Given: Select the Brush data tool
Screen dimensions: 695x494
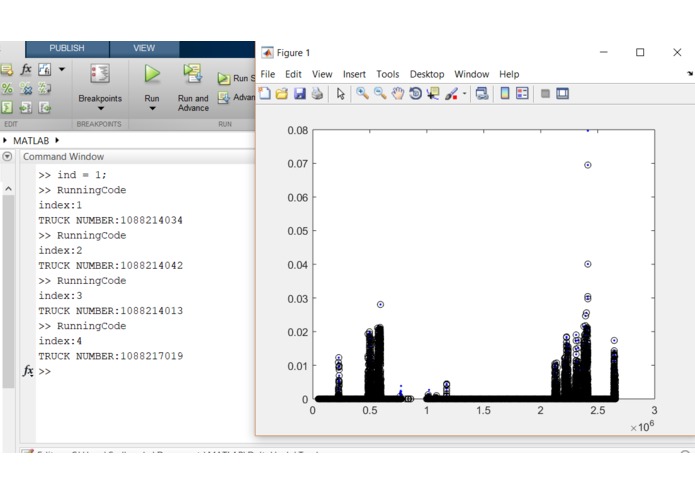Looking at the screenshot, I should tap(451, 93).
